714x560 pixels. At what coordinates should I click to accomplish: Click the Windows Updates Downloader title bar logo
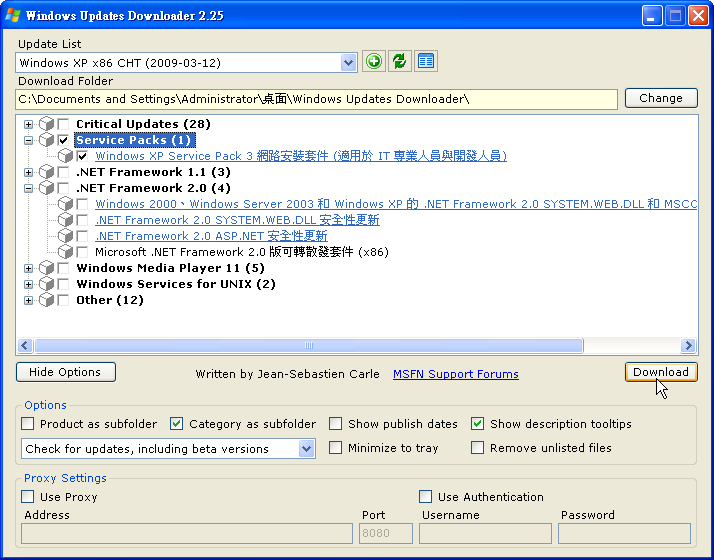[12, 15]
